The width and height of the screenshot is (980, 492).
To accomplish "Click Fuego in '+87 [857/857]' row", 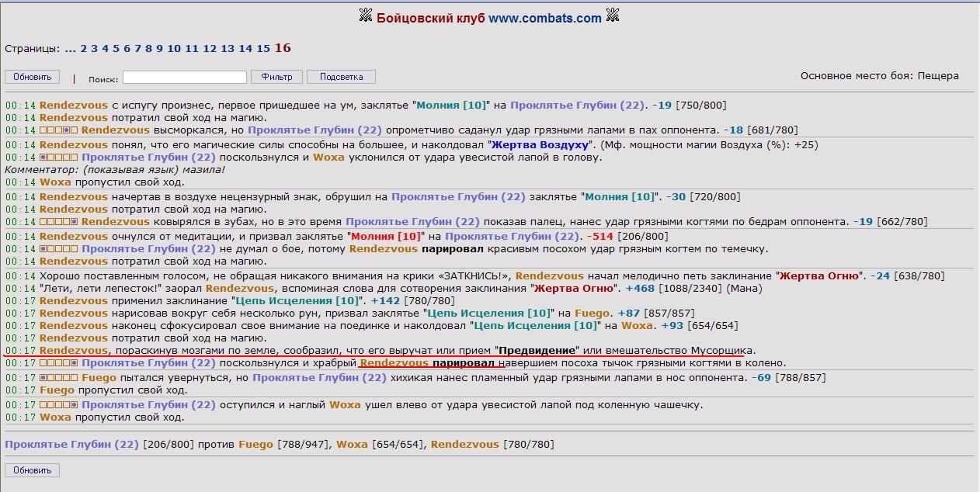I will click(x=593, y=314).
